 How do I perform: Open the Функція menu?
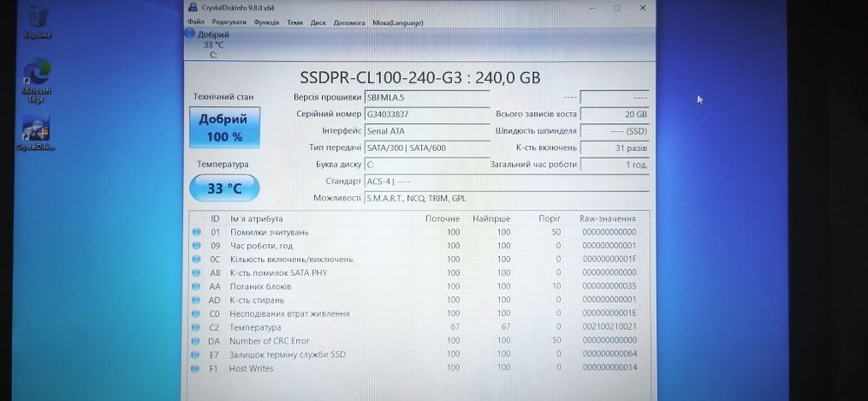(x=266, y=23)
